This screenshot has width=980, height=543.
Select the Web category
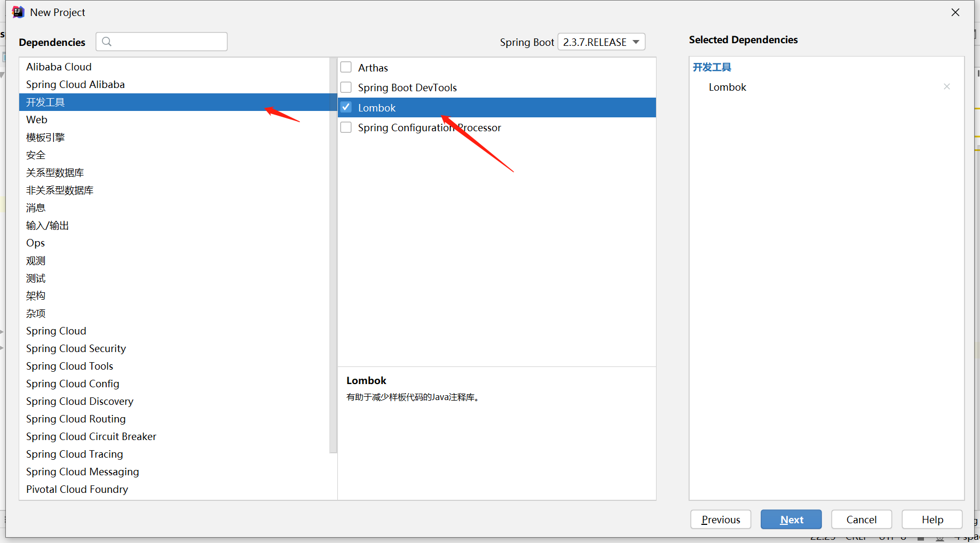175,119
